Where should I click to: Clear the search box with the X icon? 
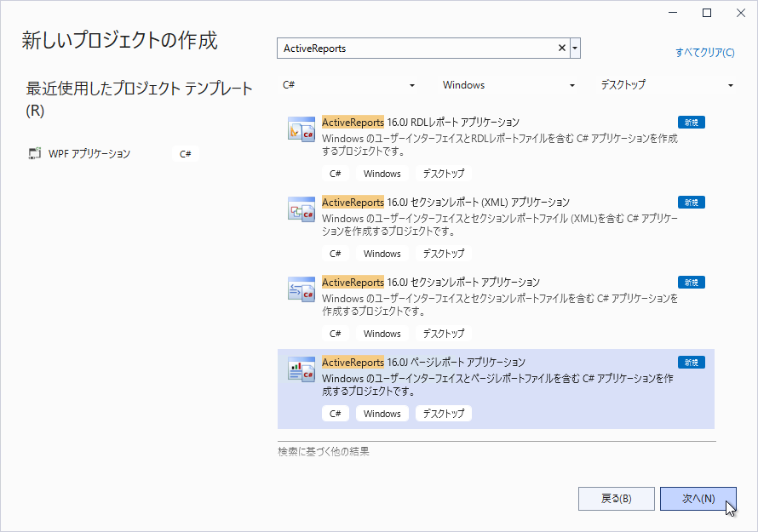(x=562, y=49)
